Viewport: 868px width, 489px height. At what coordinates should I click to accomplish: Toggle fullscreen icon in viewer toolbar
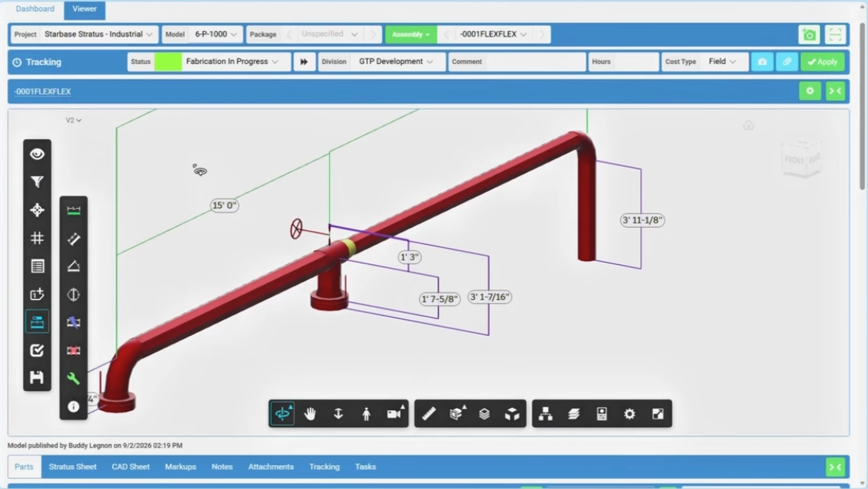pos(658,414)
